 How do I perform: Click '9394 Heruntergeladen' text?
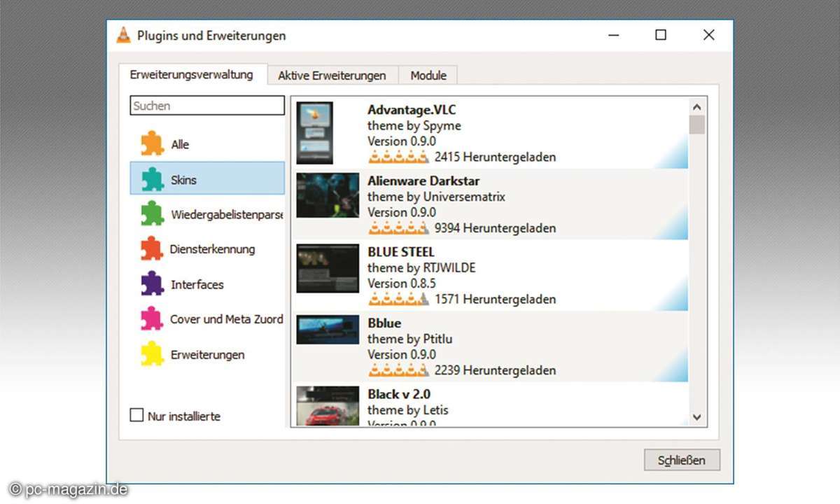(495, 228)
